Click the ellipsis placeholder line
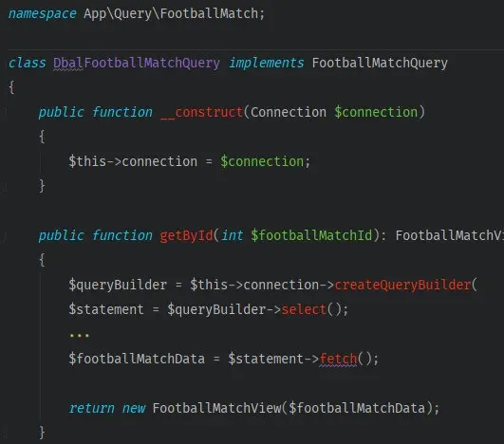 (x=80, y=336)
